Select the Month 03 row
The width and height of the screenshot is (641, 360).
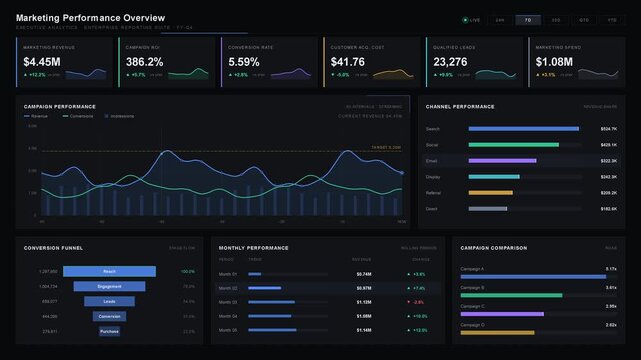click(328, 302)
